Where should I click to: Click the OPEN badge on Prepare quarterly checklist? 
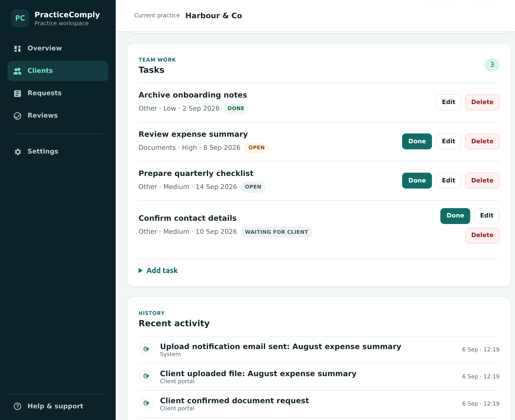click(x=253, y=187)
